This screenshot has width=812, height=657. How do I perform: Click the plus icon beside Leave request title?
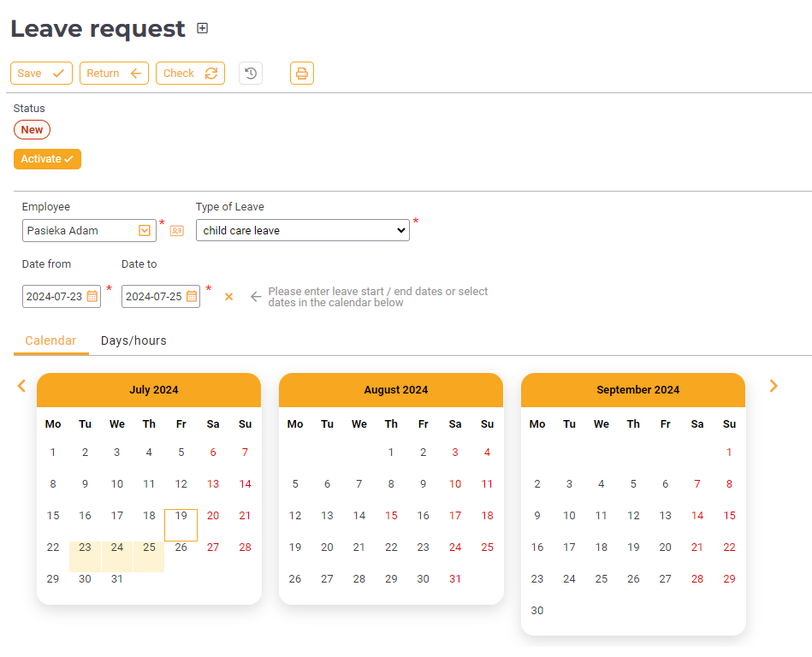click(203, 28)
